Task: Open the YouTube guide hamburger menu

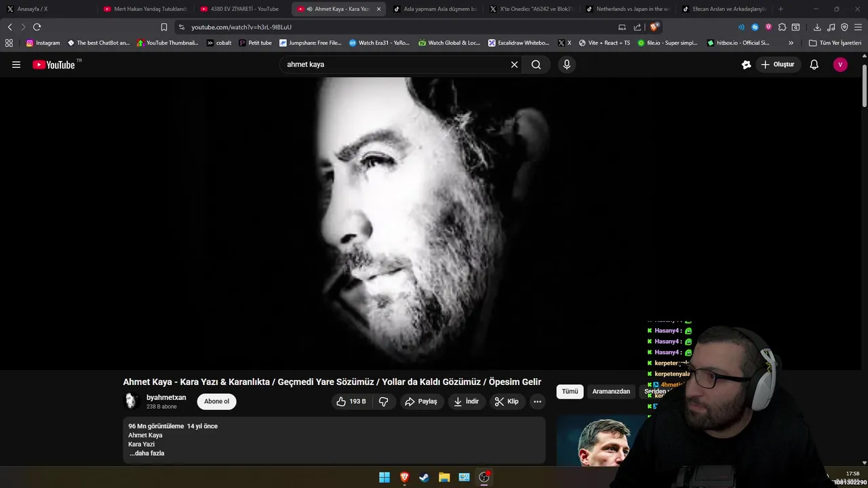Action: (x=16, y=64)
